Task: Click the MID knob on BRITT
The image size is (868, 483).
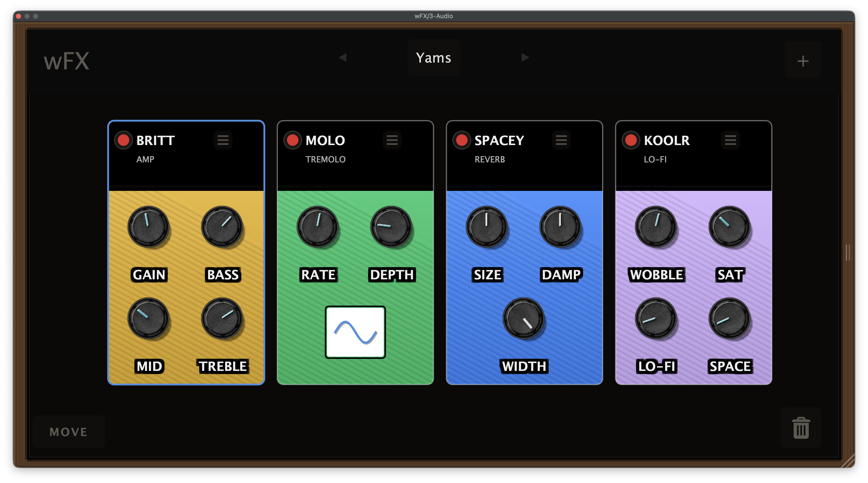Action: click(148, 318)
